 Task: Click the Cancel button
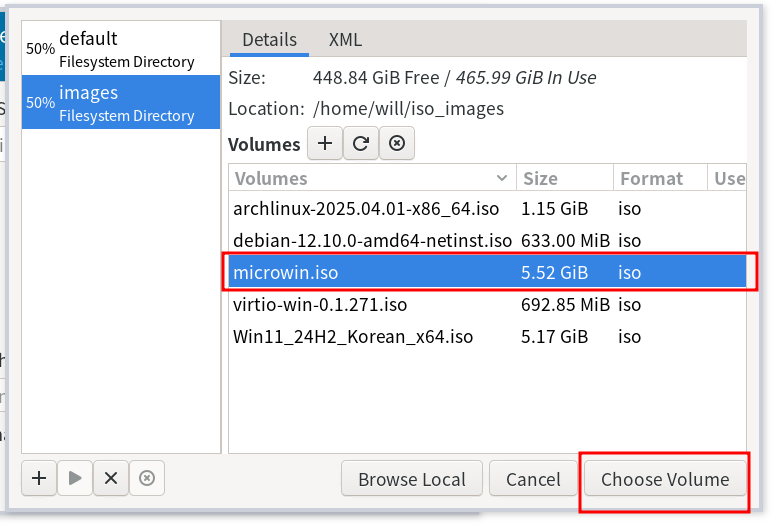coord(533,480)
